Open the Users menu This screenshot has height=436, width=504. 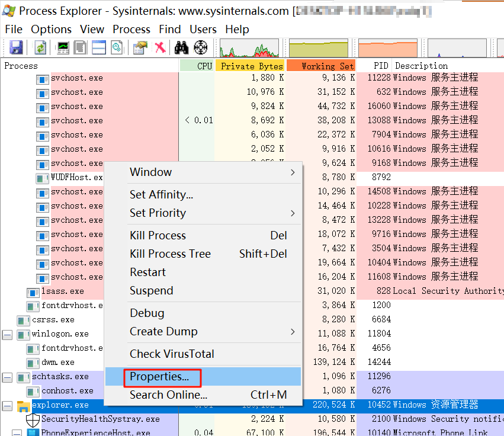coord(203,29)
